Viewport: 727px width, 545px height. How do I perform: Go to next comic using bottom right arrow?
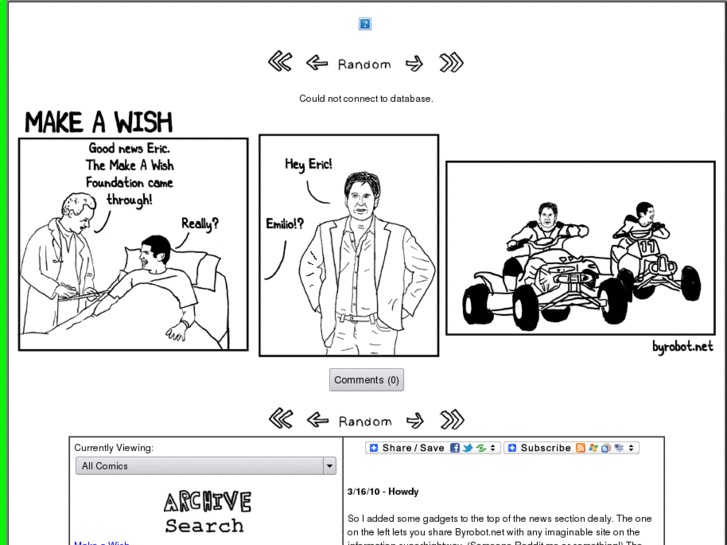point(415,421)
